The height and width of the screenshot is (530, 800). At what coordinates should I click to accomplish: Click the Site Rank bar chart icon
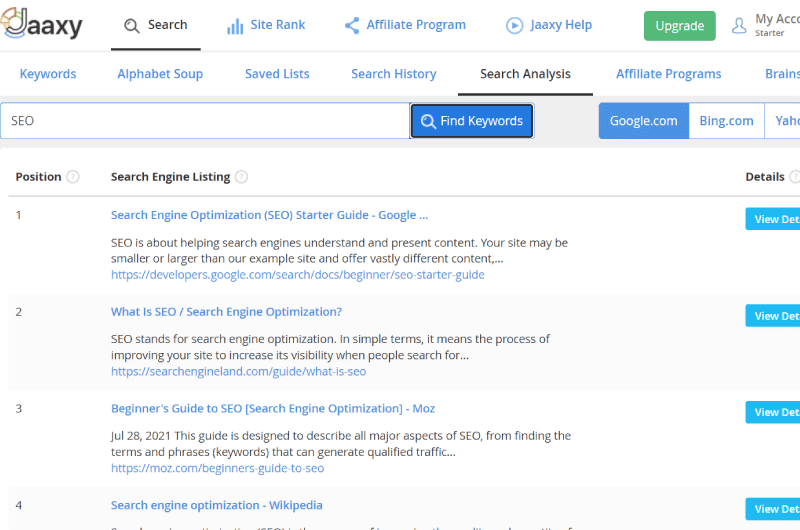[235, 26]
